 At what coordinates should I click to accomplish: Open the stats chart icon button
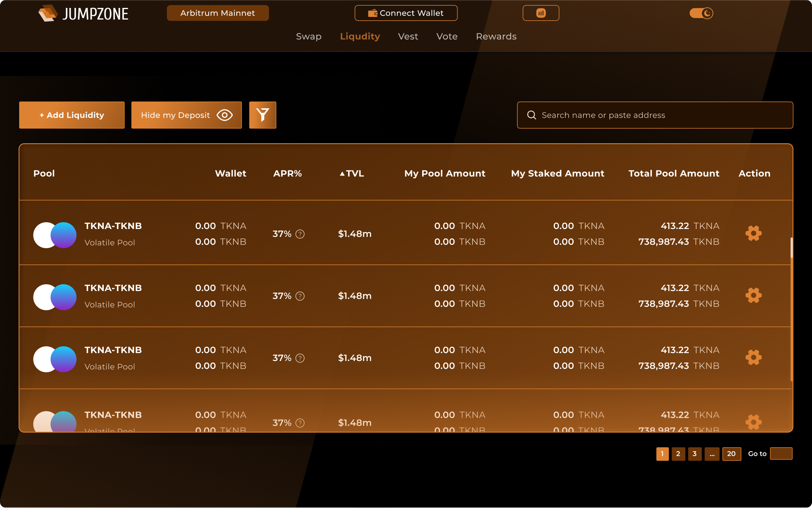click(x=541, y=13)
